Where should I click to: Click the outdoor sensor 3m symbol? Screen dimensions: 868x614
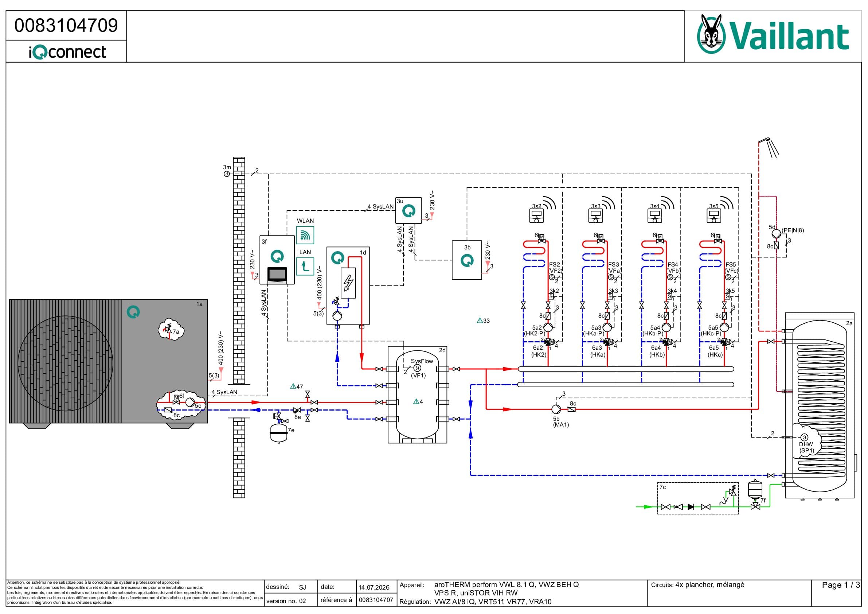(227, 174)
